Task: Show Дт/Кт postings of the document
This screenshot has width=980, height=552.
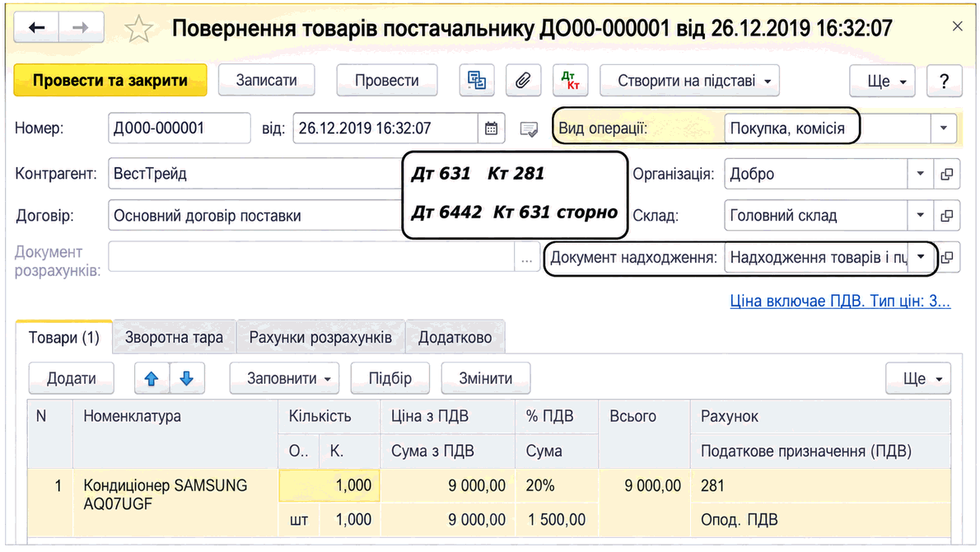Action: click(x=570, y=81)
